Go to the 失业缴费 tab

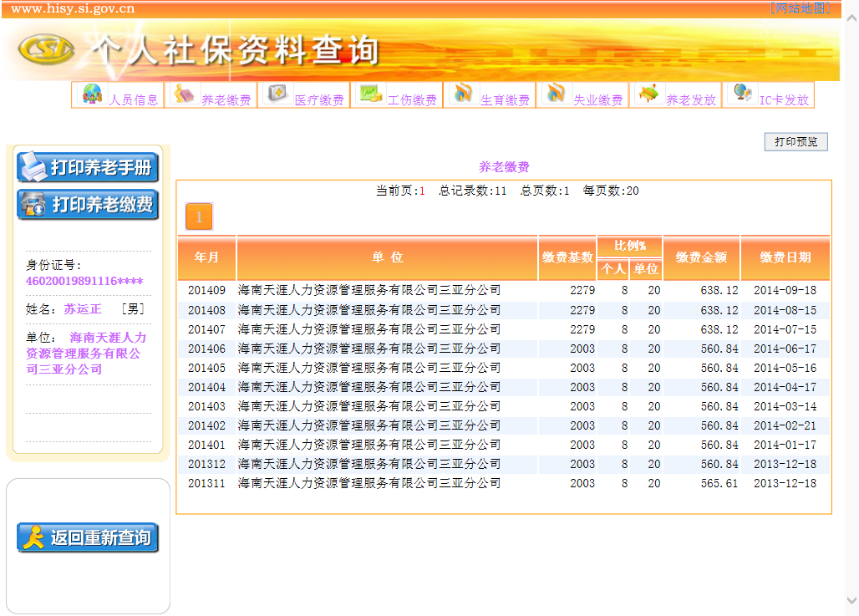(597, 100)
